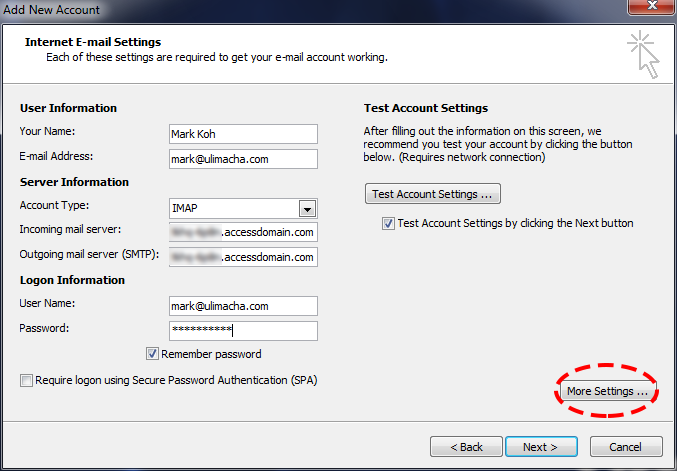Cancel the account setup
The image size is (677, 471).
click(x=625, y=446)
